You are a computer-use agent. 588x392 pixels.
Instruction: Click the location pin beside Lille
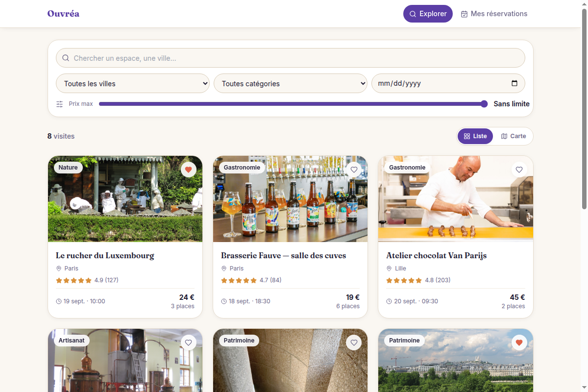click(x=390, y=269)
